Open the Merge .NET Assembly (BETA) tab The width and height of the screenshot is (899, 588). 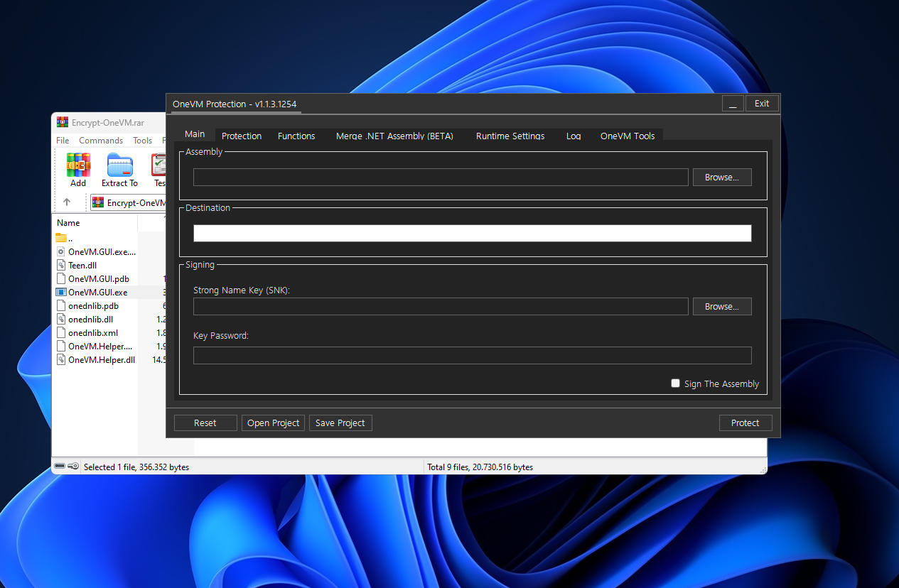click(394, 136)
